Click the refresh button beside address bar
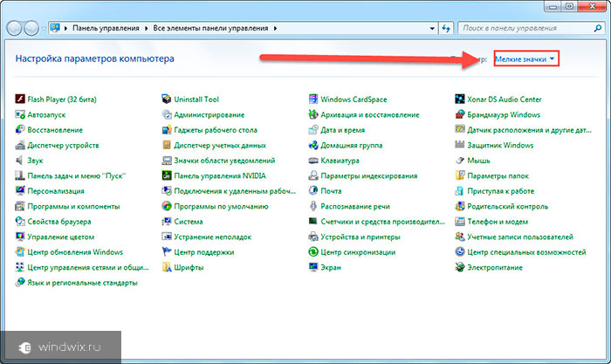Screen dimensions: 611x364 pos(446,28)
